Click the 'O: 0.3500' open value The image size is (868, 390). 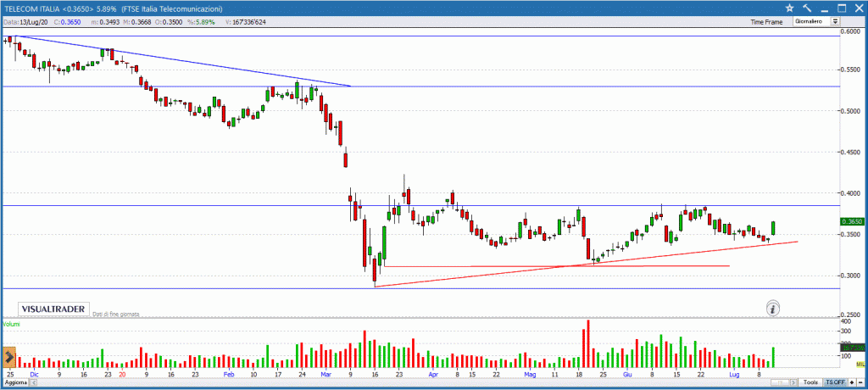[168, 22]
